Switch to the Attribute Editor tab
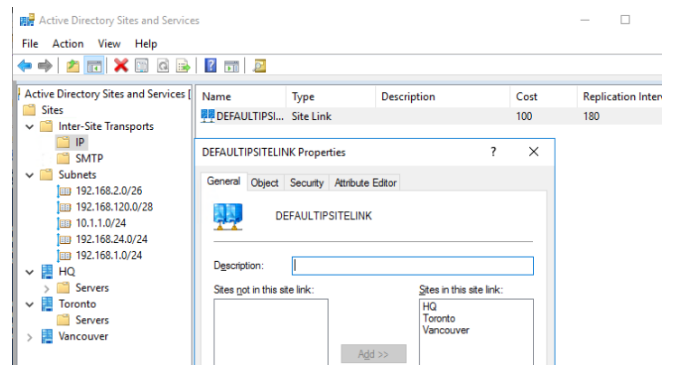Screen dimensions: 677x384 [365, 183]
